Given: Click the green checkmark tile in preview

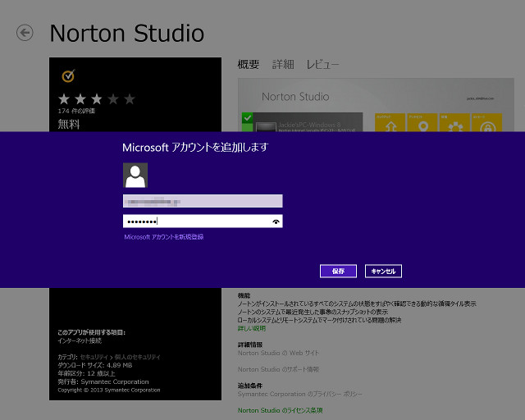Looking at the screenshot, I should pos(248,118).
